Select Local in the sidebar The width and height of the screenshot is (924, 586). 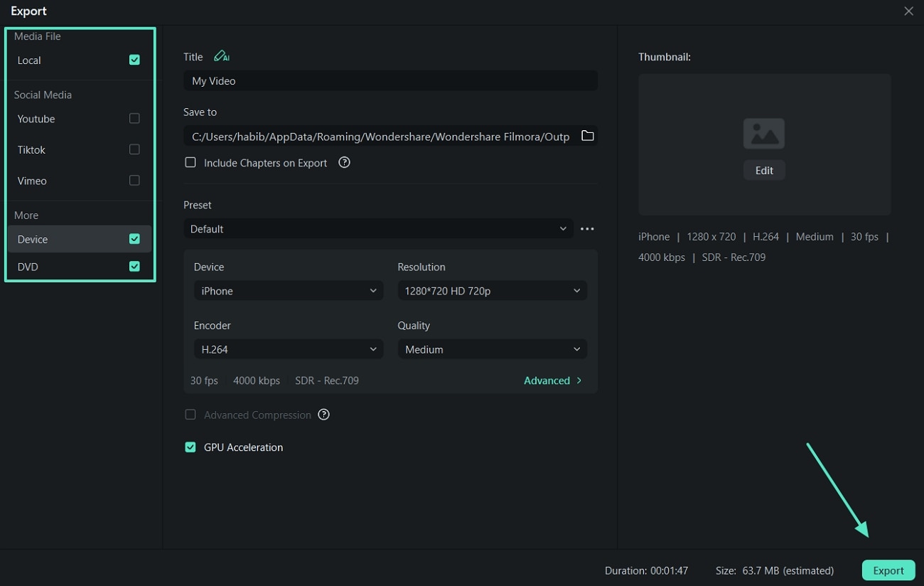coord(29,60)
